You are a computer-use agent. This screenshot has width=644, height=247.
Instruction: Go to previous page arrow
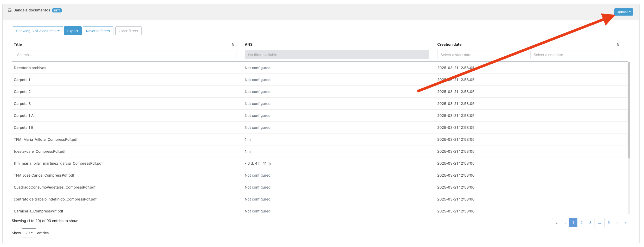click(x=565, y=223)
